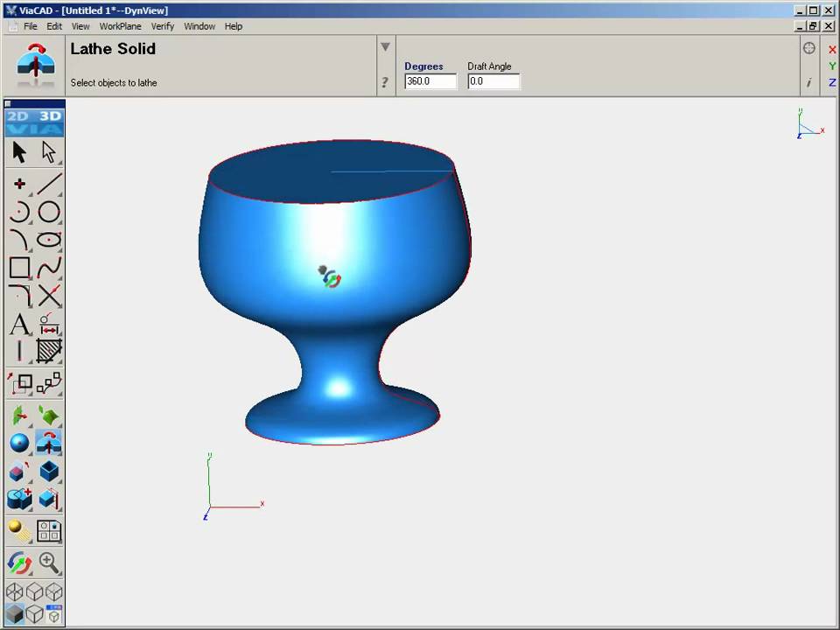Choose the Rectangle/Polygon tool
The width and height of the screenshot is (840, 630).
[20, 268]
